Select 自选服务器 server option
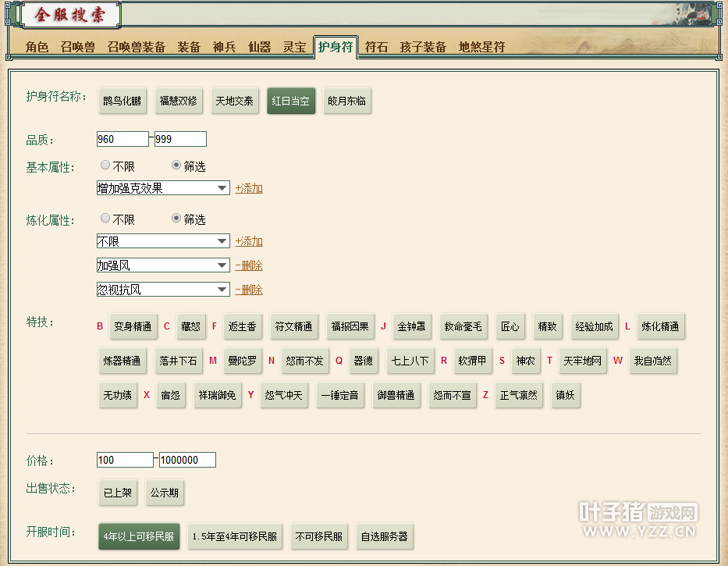Viewport: 728px width, 566px height. pos(384,537)
